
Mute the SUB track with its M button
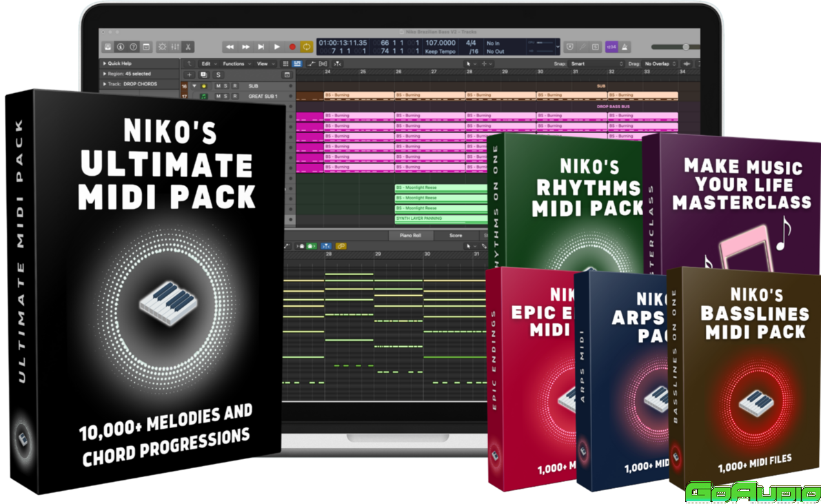point(219,86)
